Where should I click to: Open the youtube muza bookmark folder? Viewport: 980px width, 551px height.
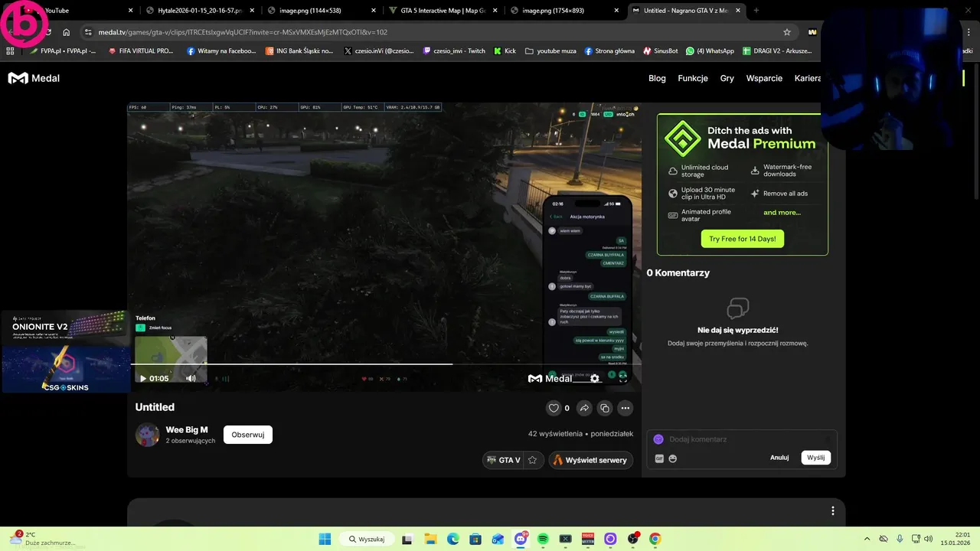coord(550,51)
